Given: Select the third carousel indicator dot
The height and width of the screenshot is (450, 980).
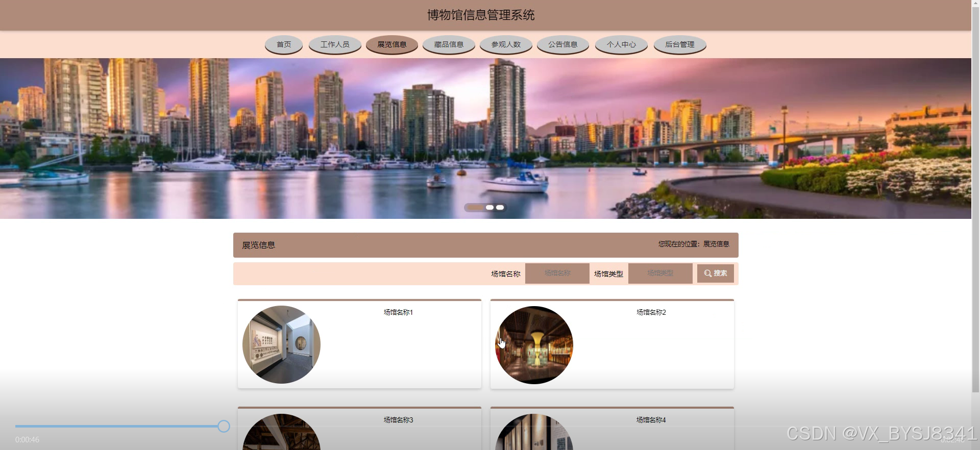Looking at the screenshot, I should point(500,208).
